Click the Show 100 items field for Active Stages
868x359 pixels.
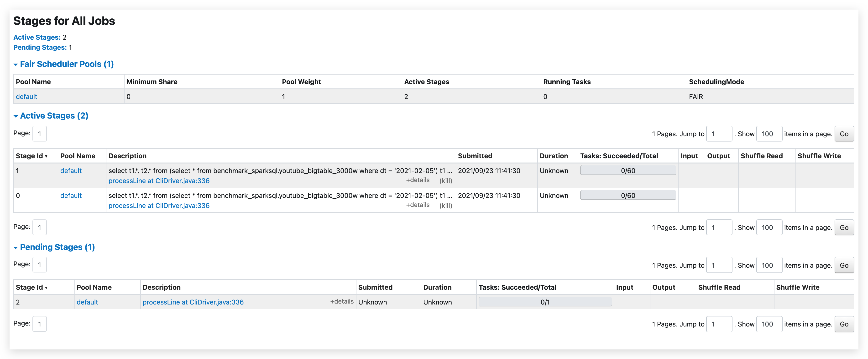[769, 134]
